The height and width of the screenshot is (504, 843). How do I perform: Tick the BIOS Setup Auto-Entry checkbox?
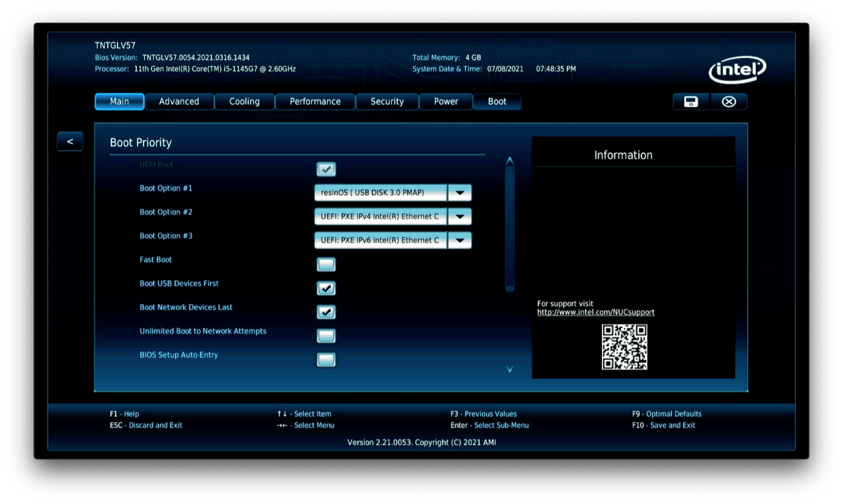pos(326,360)
